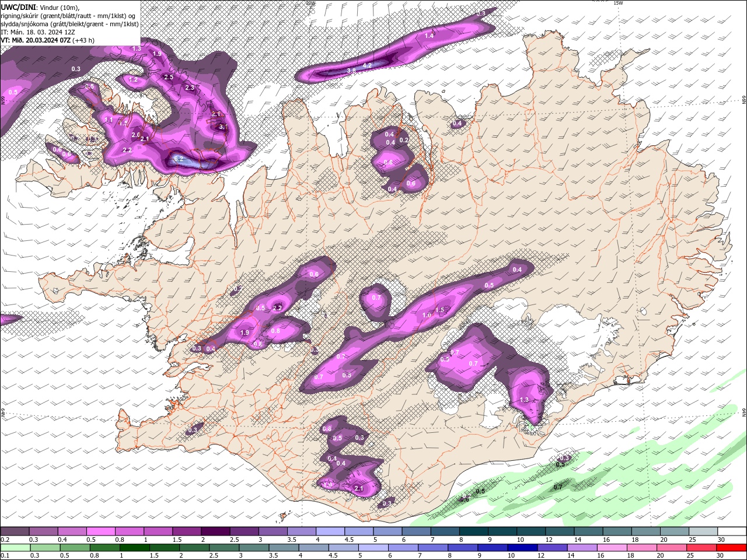Click the 6.2 snowfall peak value
747x560 pixels.
tap(179, 159)
